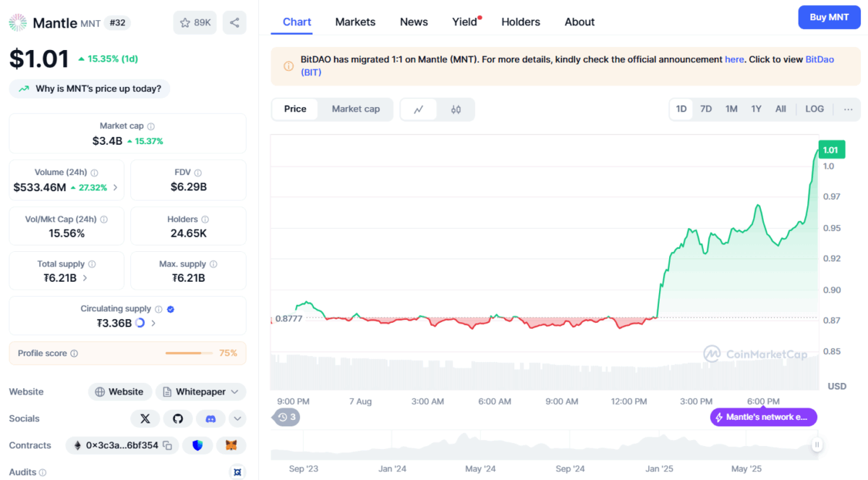Set chart range to 1D

click(681, 109)
